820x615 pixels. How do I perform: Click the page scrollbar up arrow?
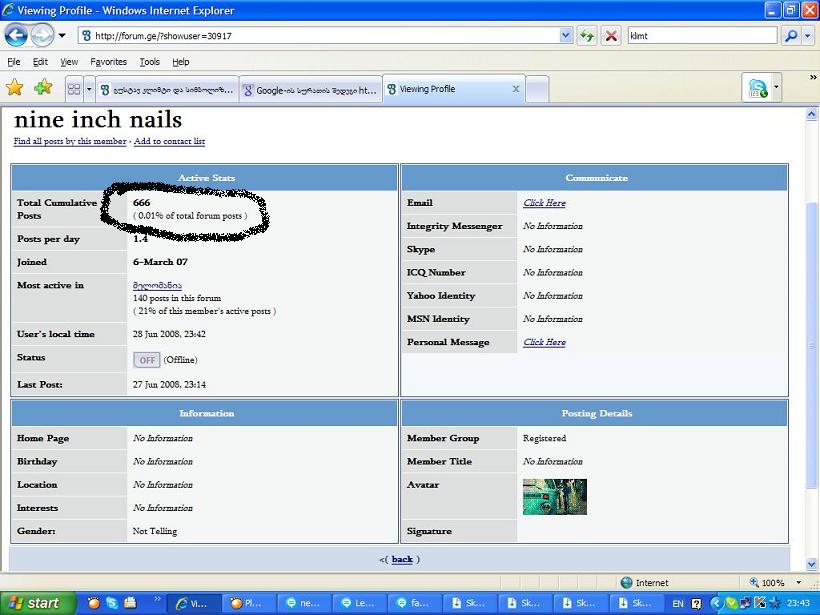click(812, 113)
